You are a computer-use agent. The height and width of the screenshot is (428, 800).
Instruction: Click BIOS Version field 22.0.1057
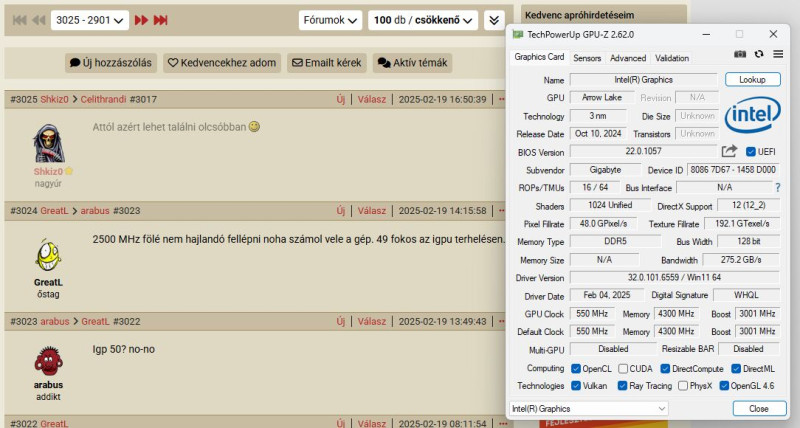[x=643, y=152]
